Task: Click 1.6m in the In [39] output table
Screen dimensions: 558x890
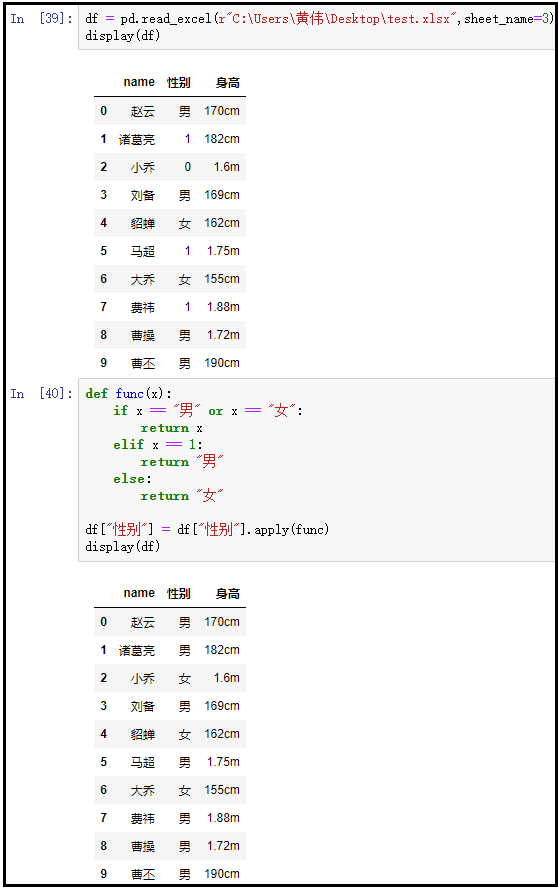Action: [x=226, y=167]
